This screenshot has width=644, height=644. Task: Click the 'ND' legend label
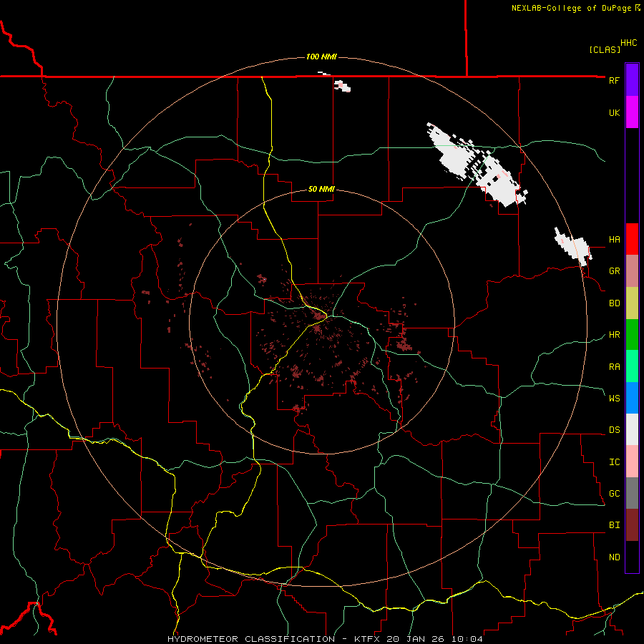pos(614,557)
